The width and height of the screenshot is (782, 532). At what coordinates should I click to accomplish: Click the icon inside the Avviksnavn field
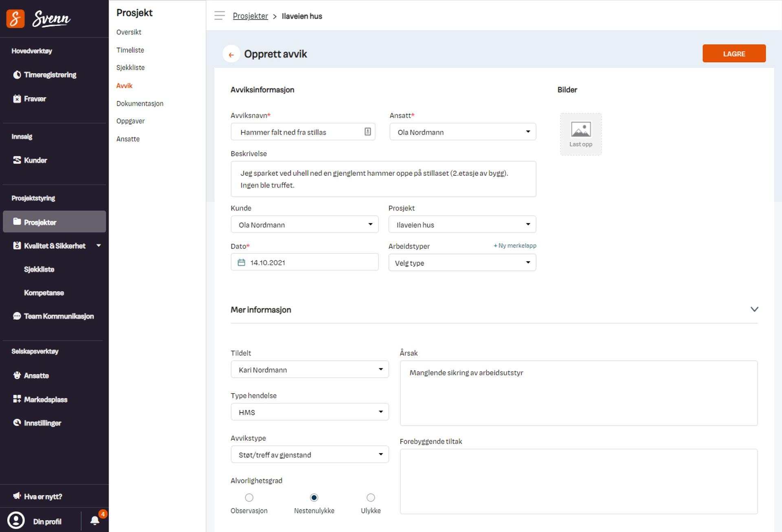[x=367, y=132]
